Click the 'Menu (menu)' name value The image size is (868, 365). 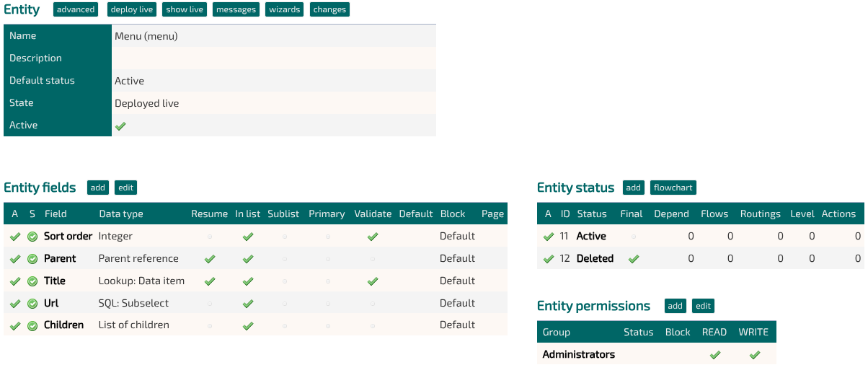[x=146, y=36]
